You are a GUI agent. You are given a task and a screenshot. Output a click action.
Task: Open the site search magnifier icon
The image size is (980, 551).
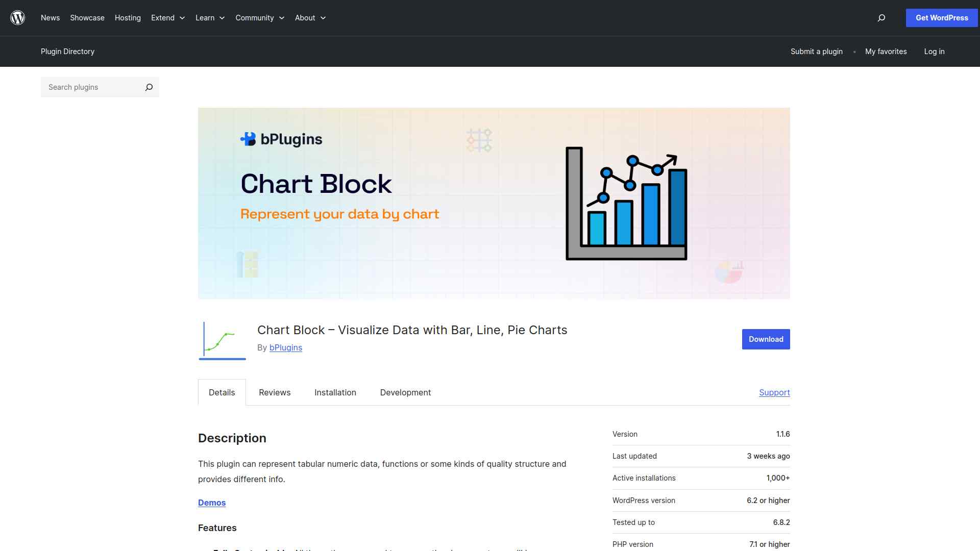(x=881, y=18)
